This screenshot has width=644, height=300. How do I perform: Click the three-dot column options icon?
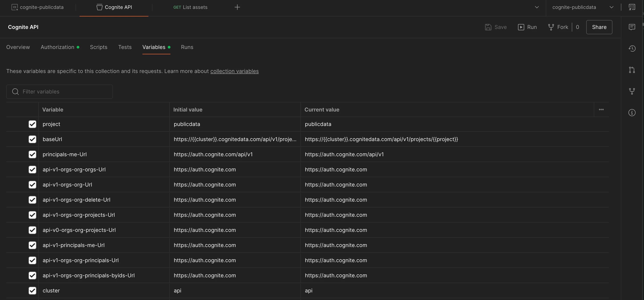click(x=601, y=109)
